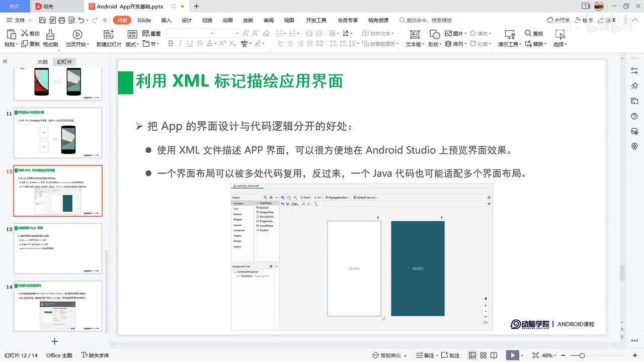This screenshot has width=644, height=362.
Task: Open the font size combo box
Action: [227, 33]
